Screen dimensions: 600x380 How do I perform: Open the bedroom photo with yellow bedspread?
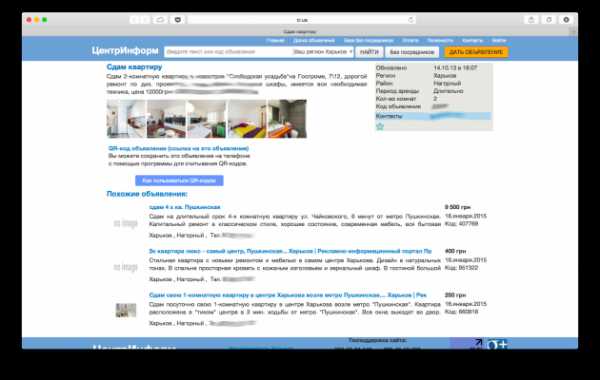[x=247, y=119]
